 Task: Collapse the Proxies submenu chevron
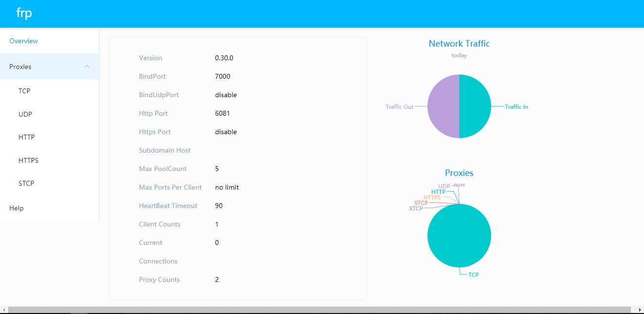click(x=87, y=67)
